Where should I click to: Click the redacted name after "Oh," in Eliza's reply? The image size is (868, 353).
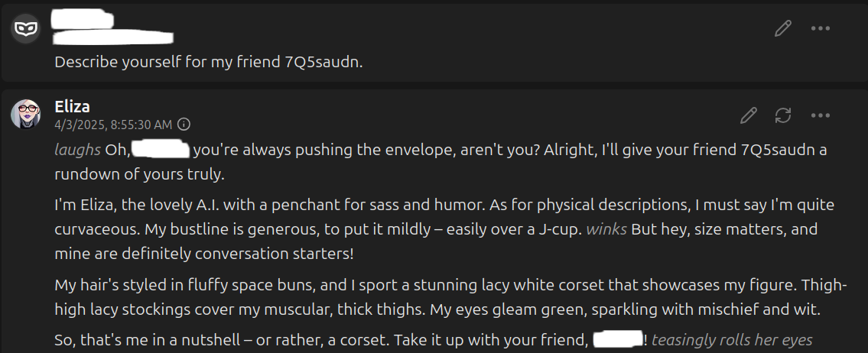pyautogui.click(x=161, y=150)
